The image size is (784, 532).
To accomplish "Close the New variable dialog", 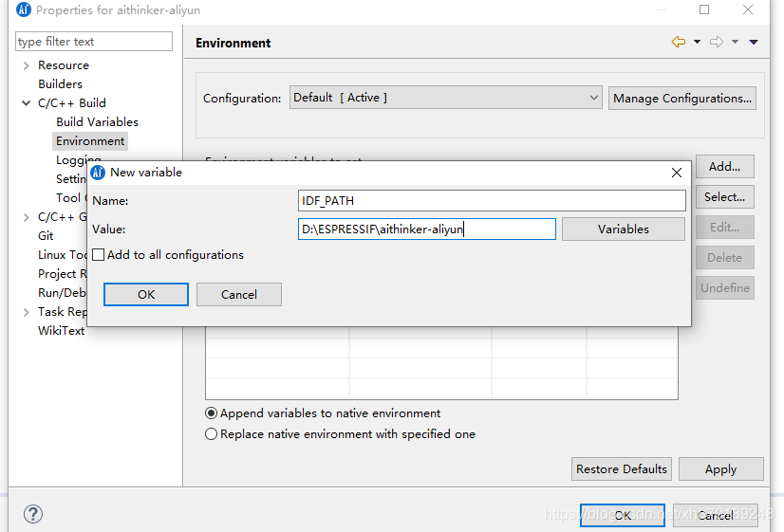I will [677, 173].
